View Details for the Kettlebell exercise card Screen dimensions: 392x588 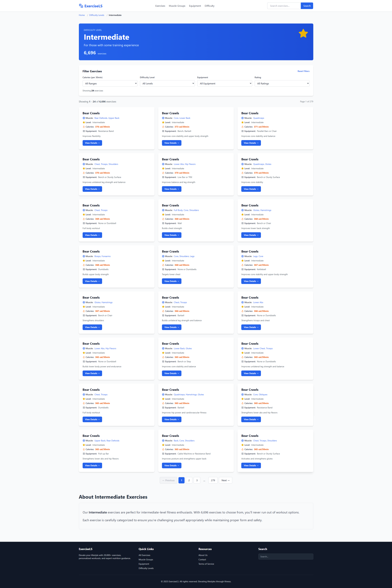pos(251,281)
